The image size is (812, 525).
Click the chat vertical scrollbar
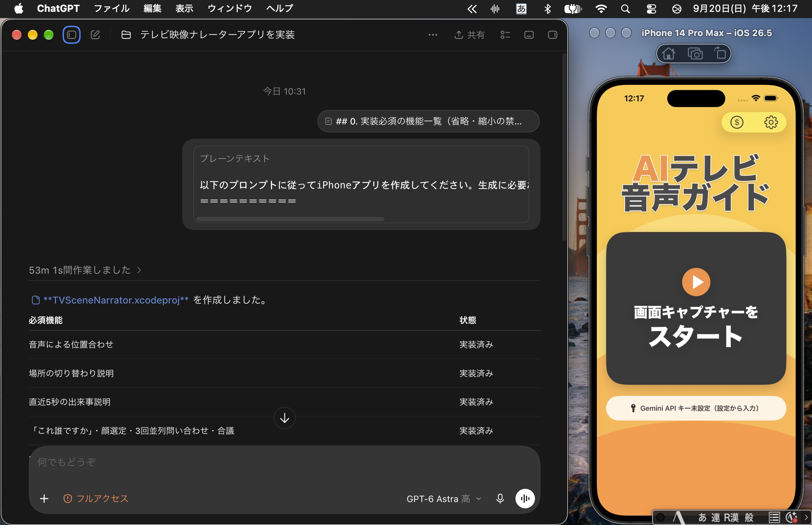click(565, 147)
